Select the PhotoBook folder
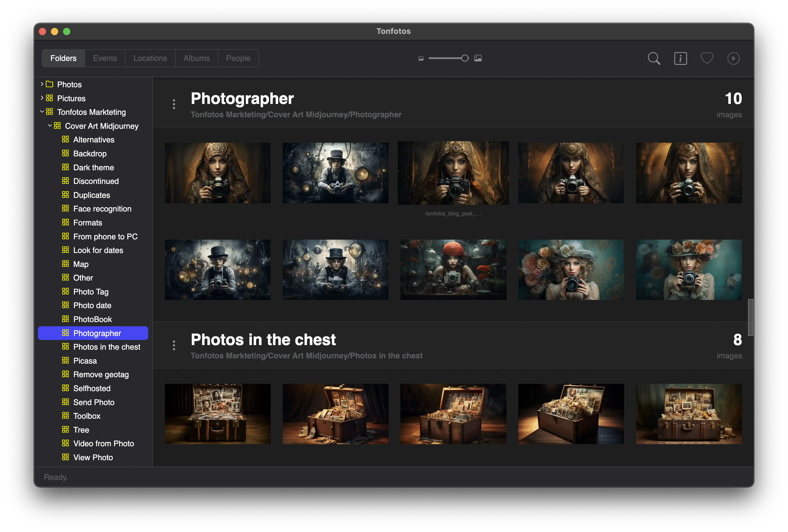This screenshot has height=532, width=788. coord(93,319)
